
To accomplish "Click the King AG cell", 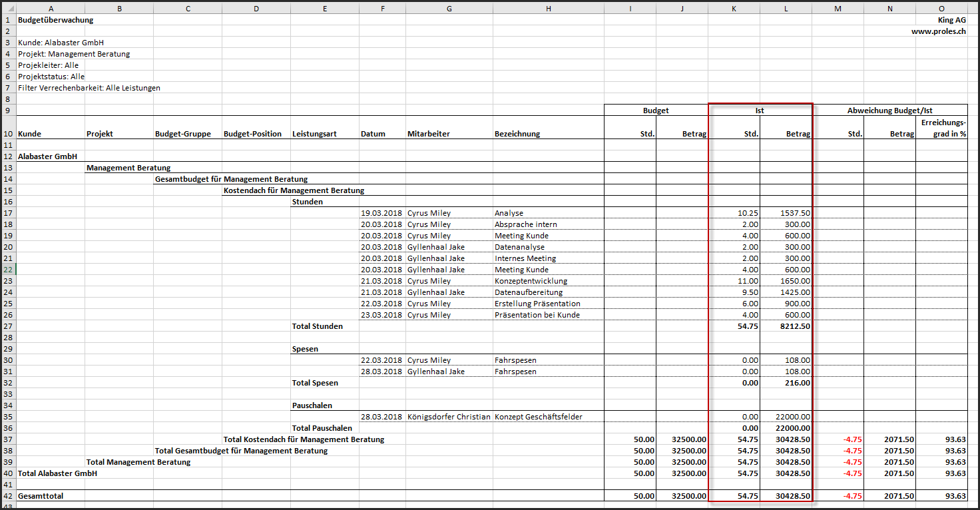I will click(951, 20).
